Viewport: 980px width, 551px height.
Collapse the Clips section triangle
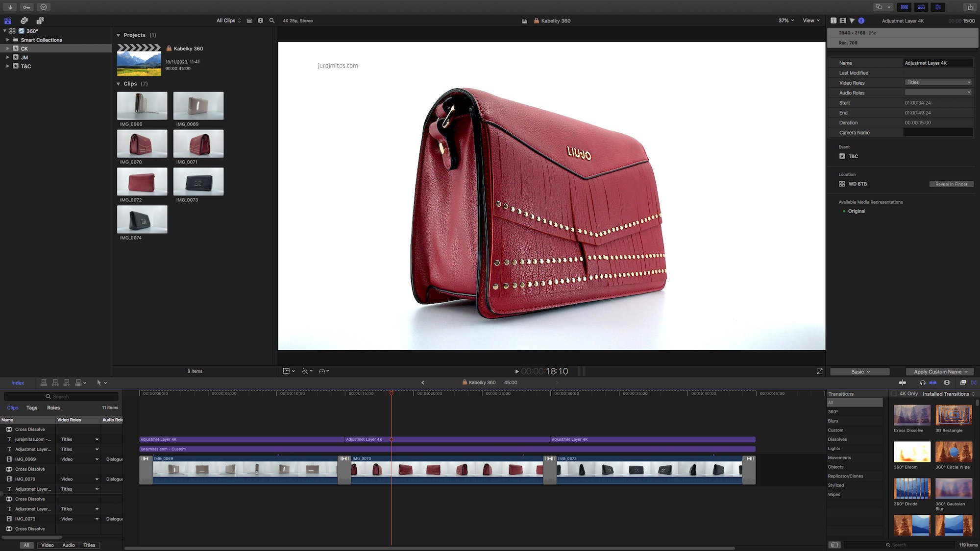tap(118, 84)
